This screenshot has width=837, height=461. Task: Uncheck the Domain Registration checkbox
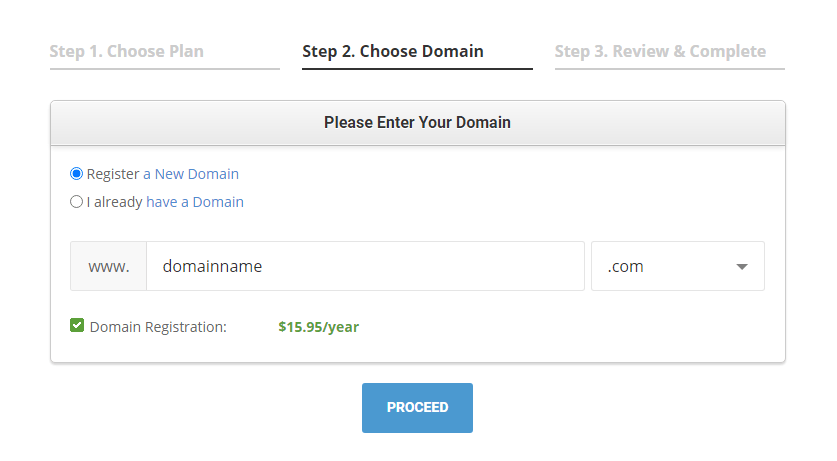pyautogui.click(x=77, y=325)
